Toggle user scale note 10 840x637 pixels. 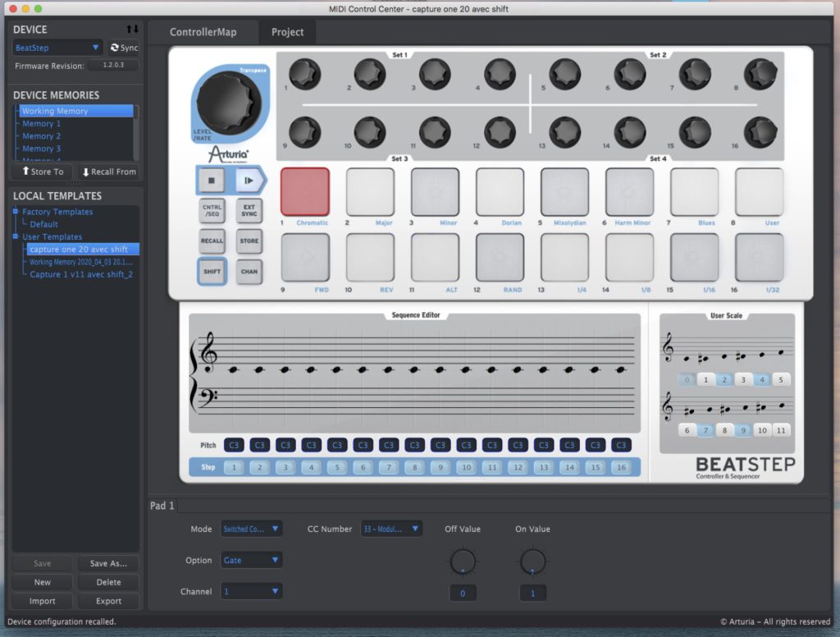(762, 430)
